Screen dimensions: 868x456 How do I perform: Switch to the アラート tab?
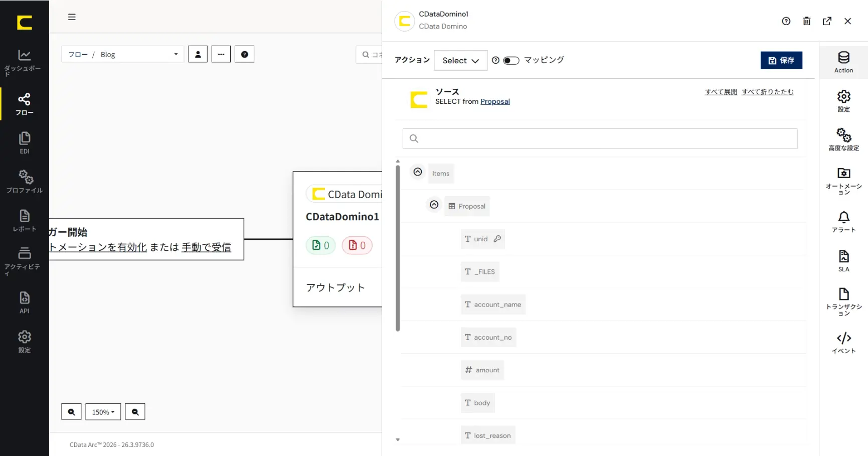pyautogui.click(x=843, y=222)
